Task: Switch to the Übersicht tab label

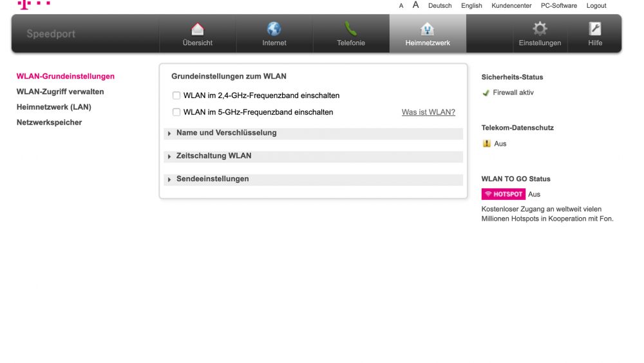Action: [198, 43]
